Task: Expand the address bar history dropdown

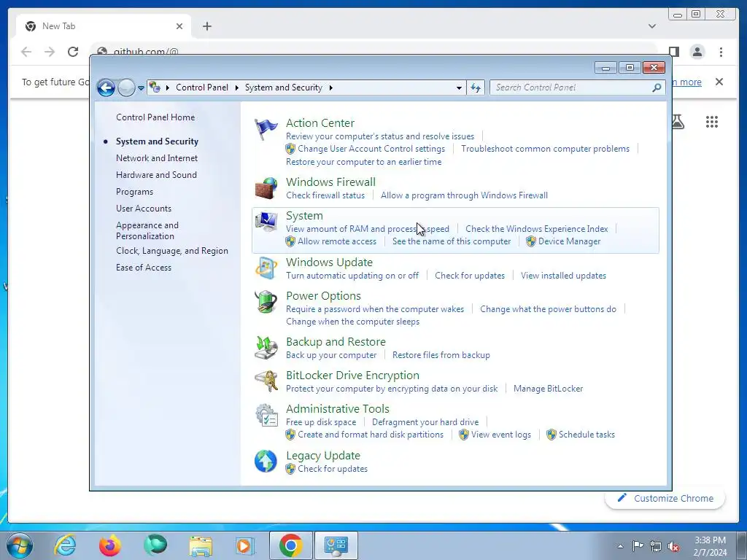Action: point(459,87)
